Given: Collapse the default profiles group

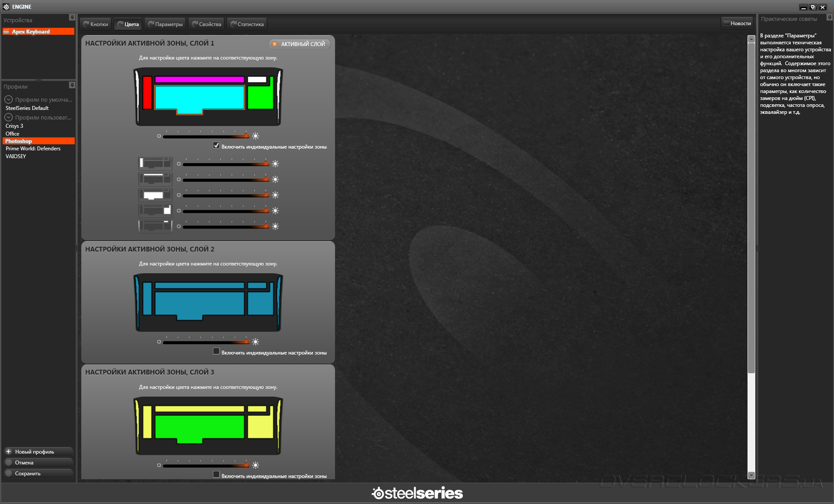Looking at the screenshot, I should click(8, 99).
